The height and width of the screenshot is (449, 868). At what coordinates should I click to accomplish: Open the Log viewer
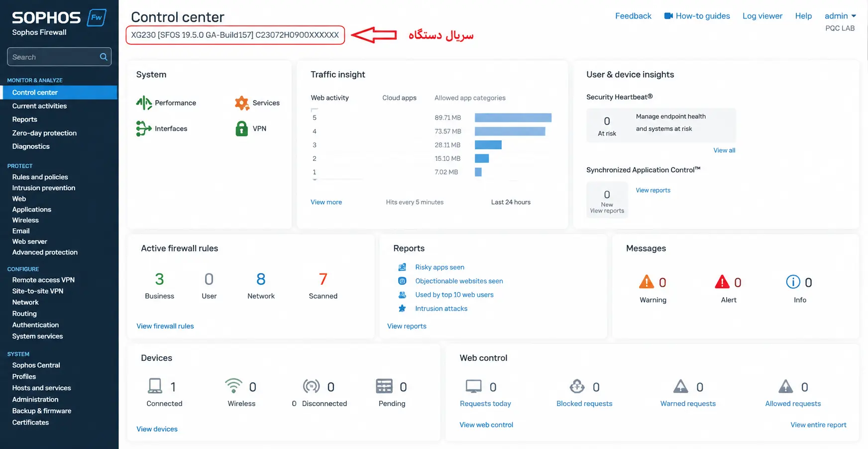tap(762, 16)
